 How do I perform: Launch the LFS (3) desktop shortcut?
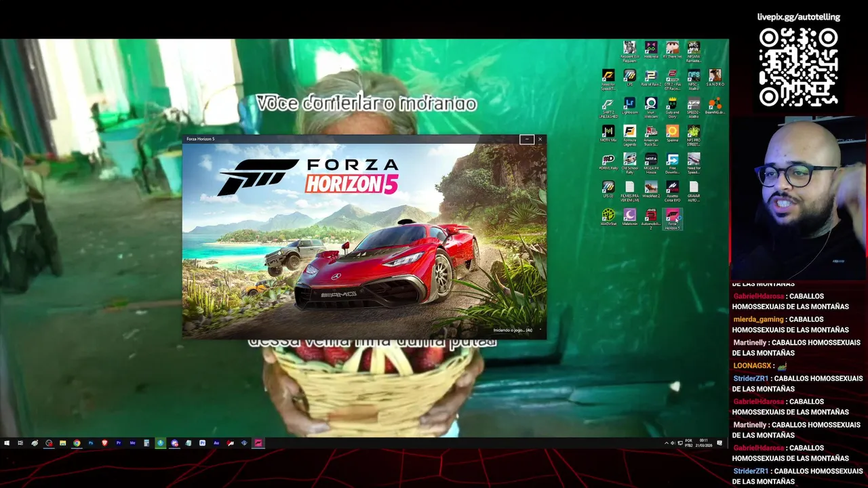[x=608, y=190]
